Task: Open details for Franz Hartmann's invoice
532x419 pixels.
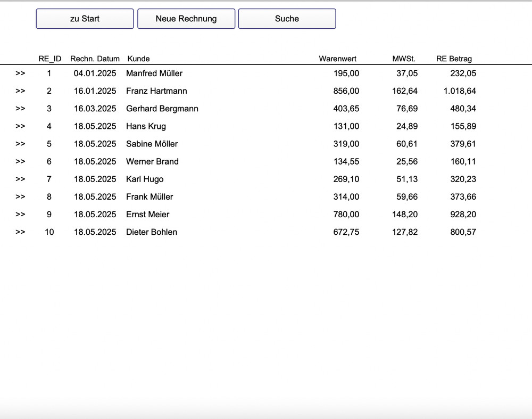Action: point(20,91)
